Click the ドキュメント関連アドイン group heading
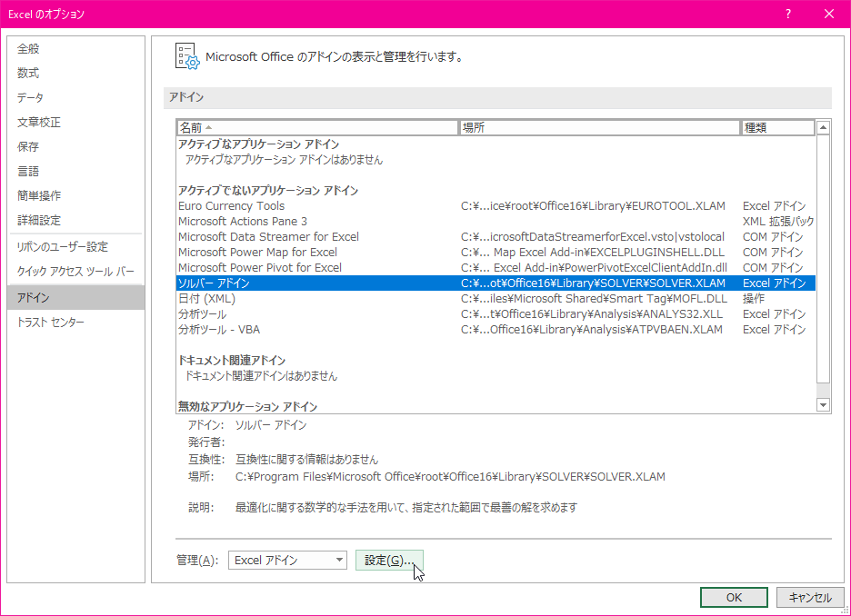This screenshot has height=616, width=851. (232, 361)
